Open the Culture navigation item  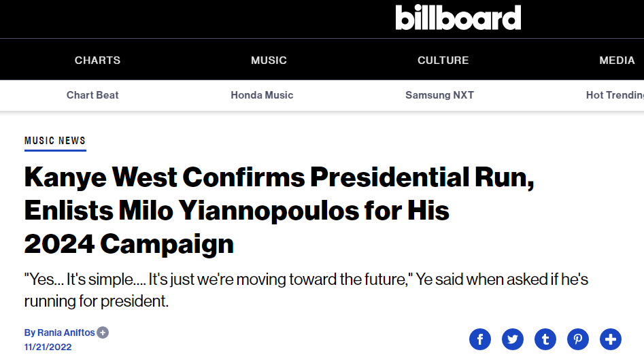pos(443,61)
